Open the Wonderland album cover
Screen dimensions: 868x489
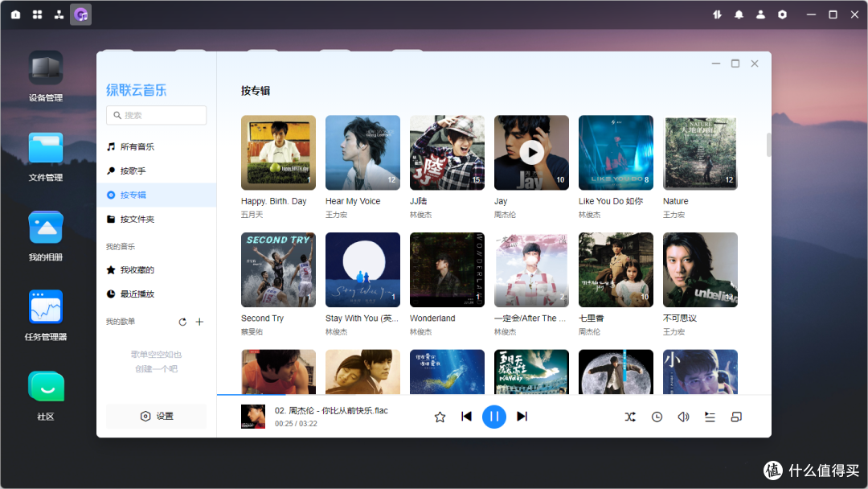point(448,269)
